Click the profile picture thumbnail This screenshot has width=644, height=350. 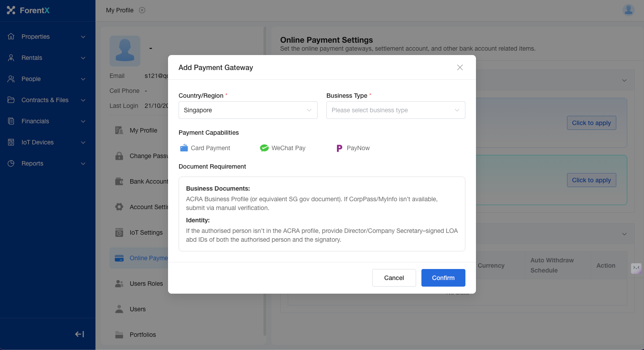125,51
